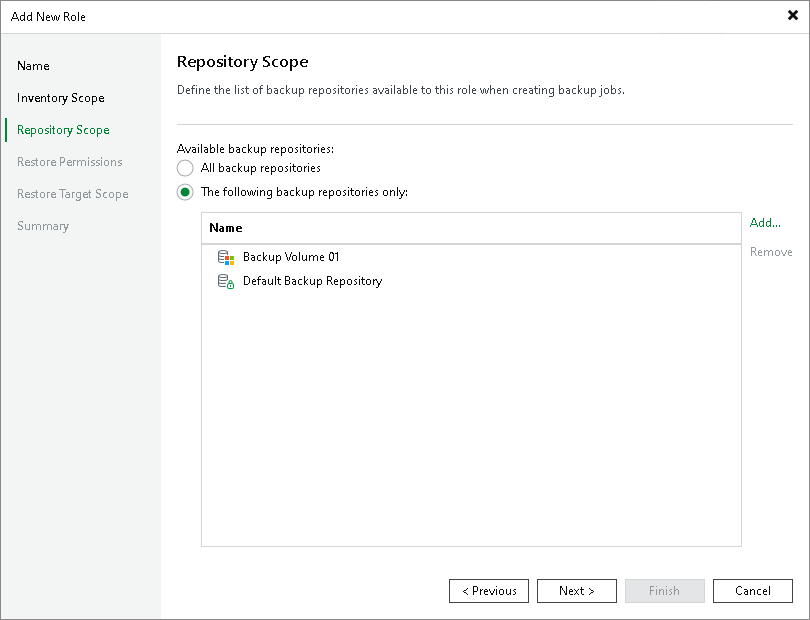810x620 pixels.
Task: Select Default Backup Repository row
Action: pos(471,281)
